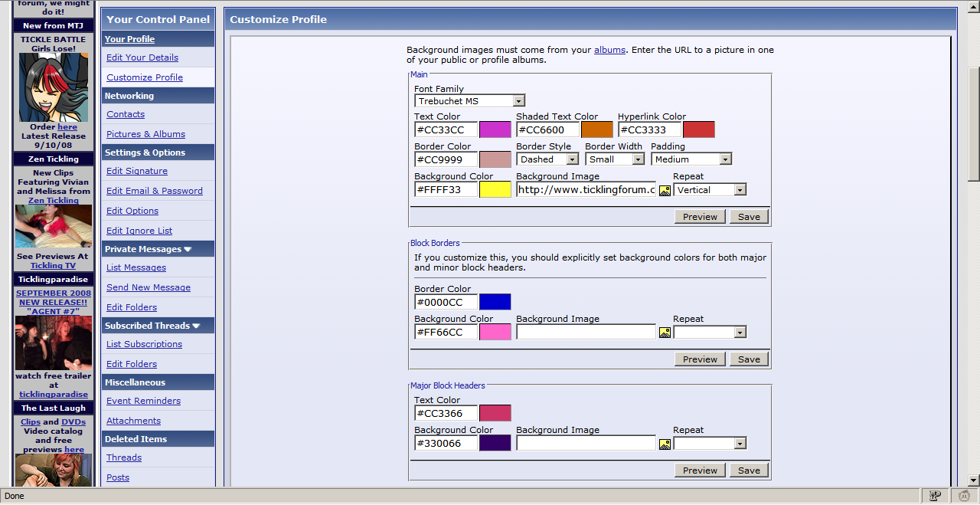The height and width of the screenshot is (505, 980).
Task: Open image picker in Block Borders section
Action: (665, 333)
